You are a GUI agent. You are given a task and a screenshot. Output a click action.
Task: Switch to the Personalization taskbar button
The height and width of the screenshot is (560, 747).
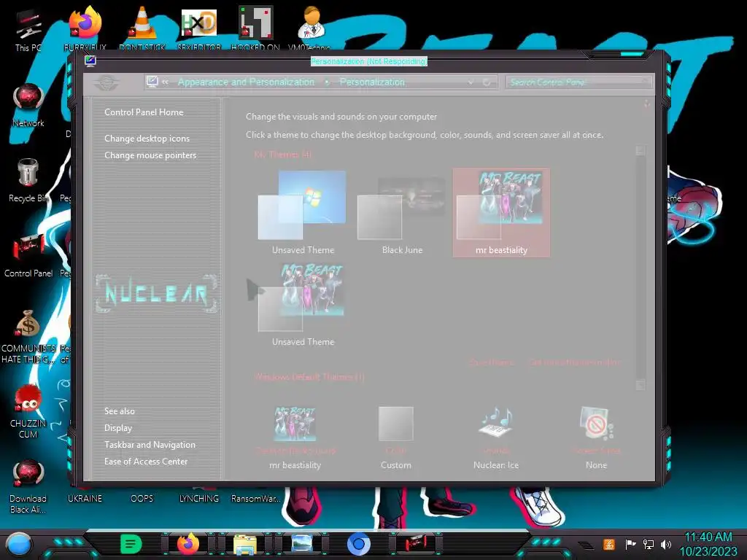click(x=415, y=543)
